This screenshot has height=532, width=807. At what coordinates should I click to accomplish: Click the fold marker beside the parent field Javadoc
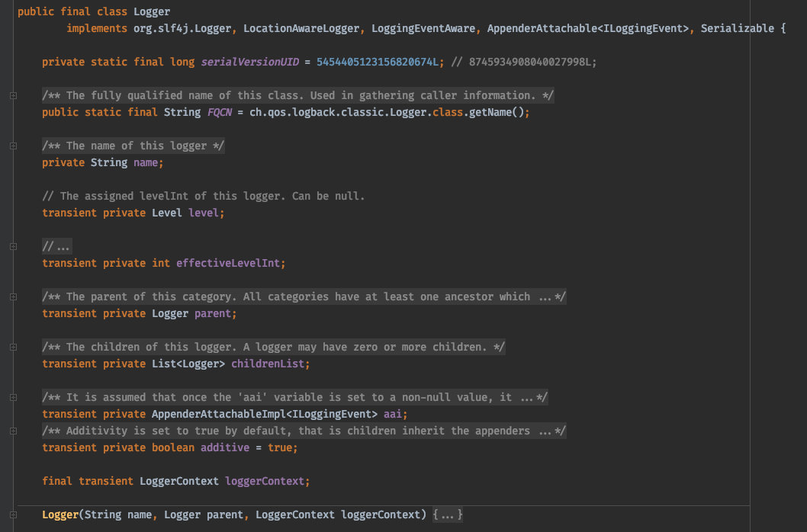pyautogui.click(x=12, y=296)
